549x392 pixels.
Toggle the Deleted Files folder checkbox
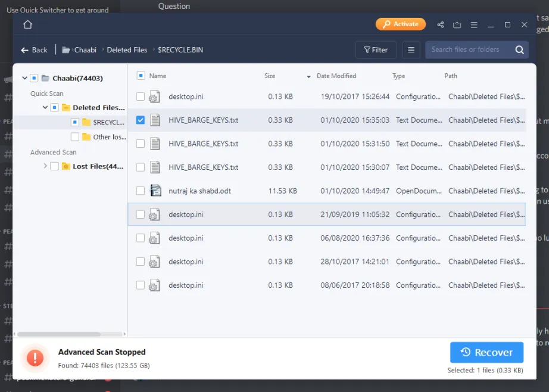(x=54, y=107)
